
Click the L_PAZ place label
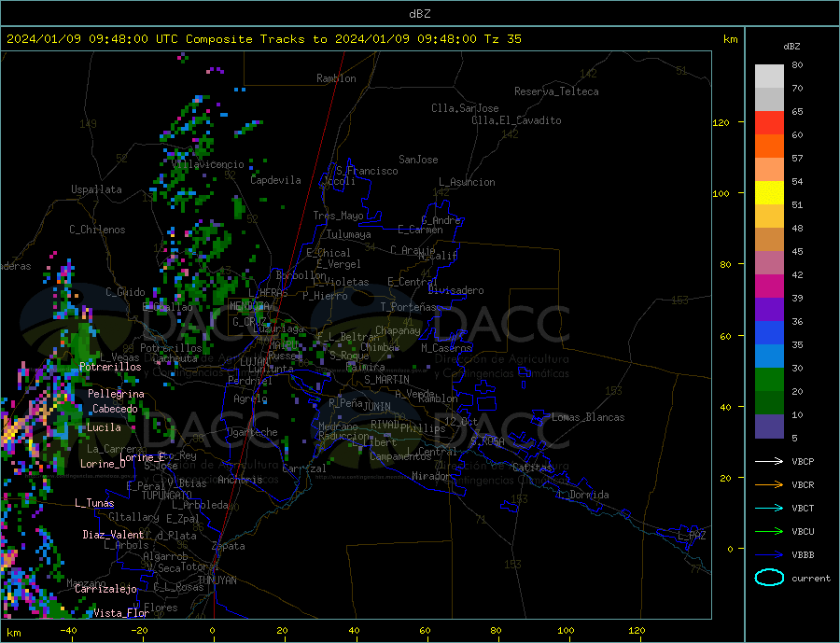tap(693, 536)
